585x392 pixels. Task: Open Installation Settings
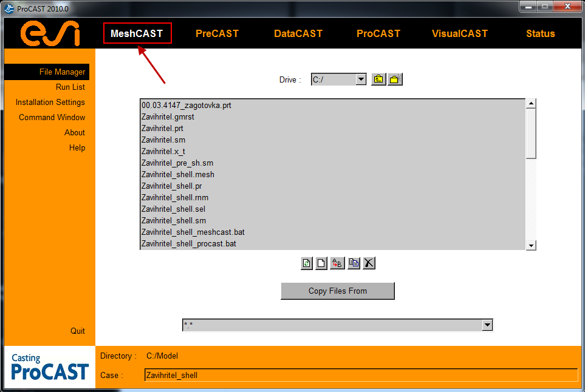point(50,102)
